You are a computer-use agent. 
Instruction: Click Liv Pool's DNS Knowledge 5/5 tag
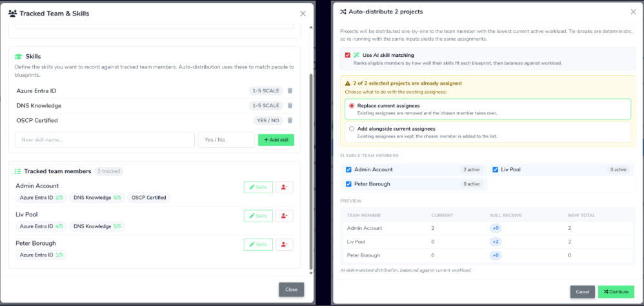tap(97, 226)
